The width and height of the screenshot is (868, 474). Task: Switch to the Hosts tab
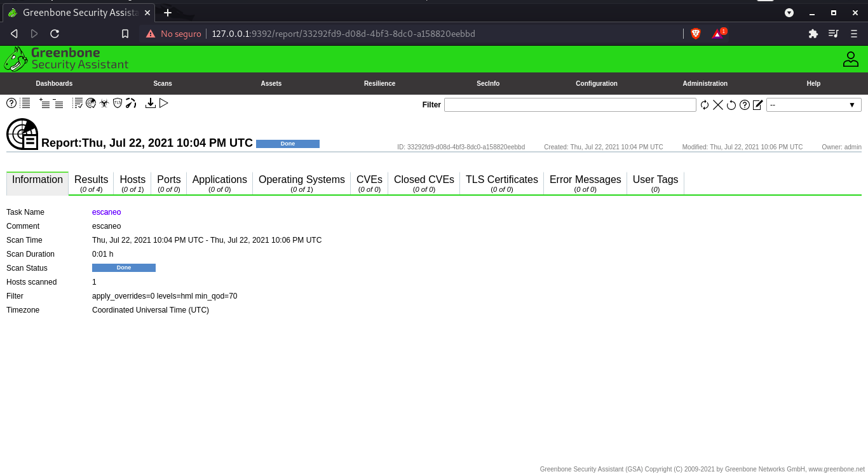point(133,183)
